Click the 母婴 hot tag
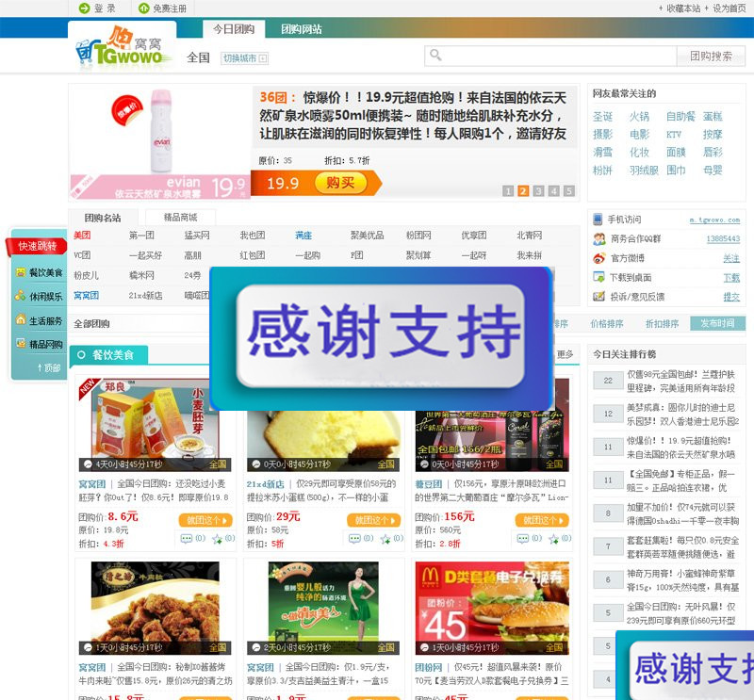Viewport: 754px width, 700px height. tap(713, 171)
